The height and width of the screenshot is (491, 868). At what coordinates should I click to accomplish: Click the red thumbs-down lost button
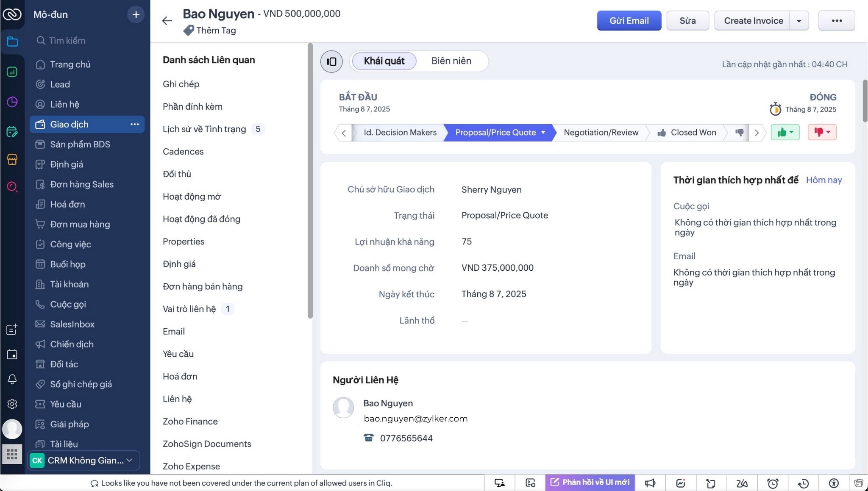(x=822, y=132)
